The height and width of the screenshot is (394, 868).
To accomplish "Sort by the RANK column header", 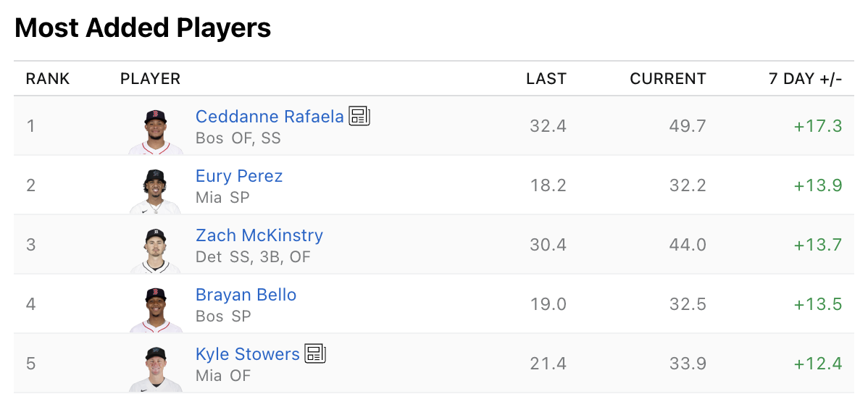I will (48, 79).
